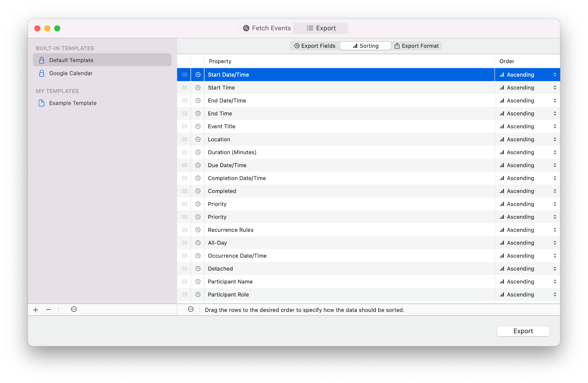
Task: Select the Detached row
Action: pyautogui.click(x=368, y=269)
